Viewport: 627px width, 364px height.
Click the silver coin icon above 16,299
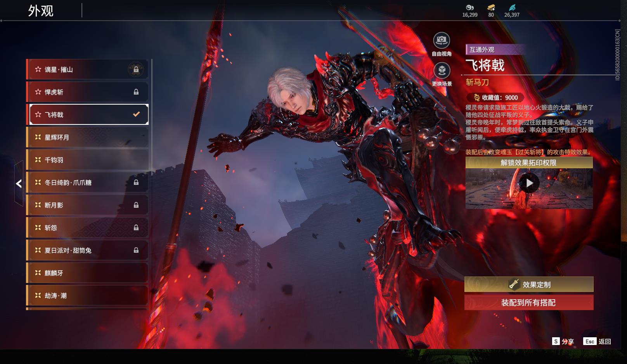pos(470,7)
